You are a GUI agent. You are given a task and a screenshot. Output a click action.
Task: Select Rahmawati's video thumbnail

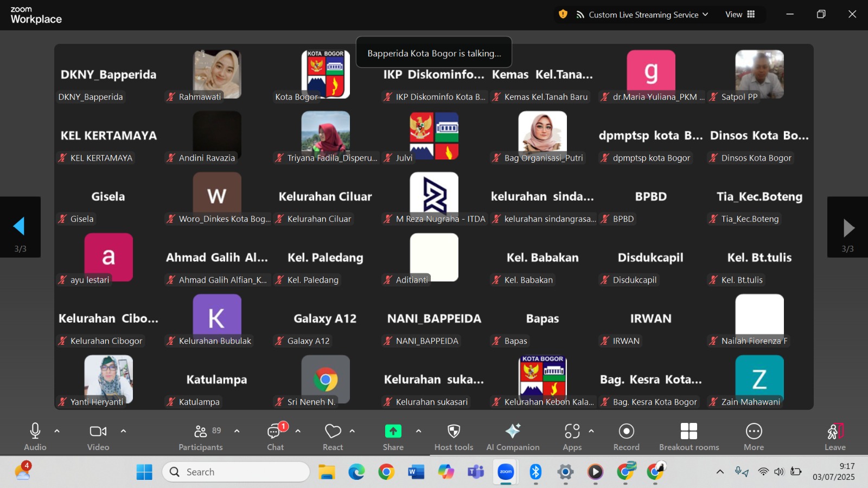tap(217, 74)
